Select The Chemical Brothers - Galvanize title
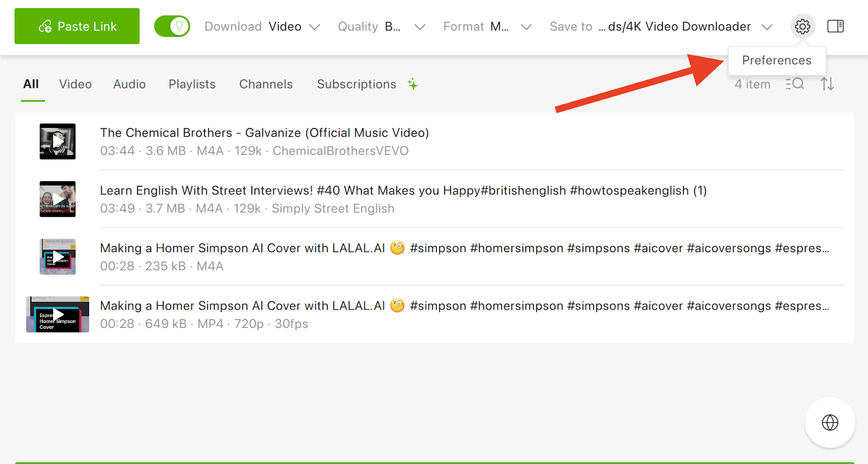Viewport: 868px width, 464px height. pos(264,133)
